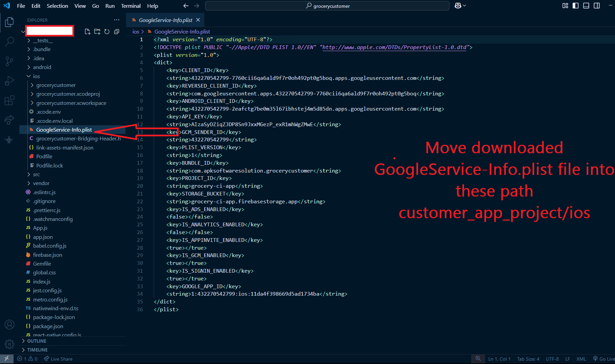615x364 pixels.
Task: Click the ios breadcrumb segment
Action: pyautogui.click(x=136, y=31)
